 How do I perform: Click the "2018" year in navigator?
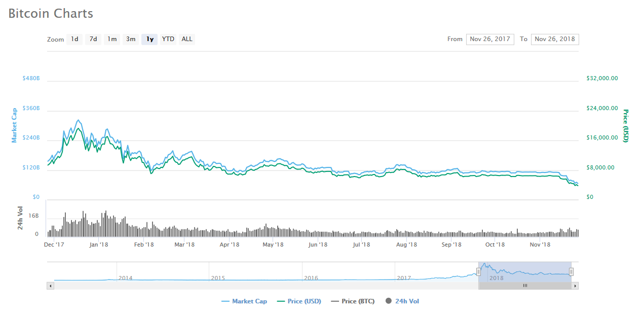pos(497,278)
